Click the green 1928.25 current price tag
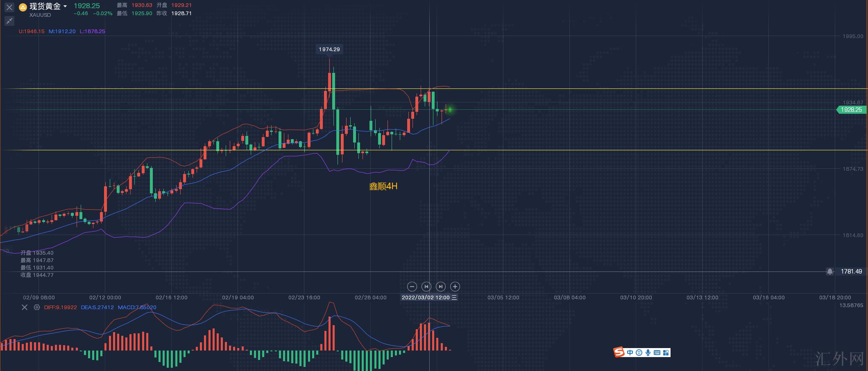 851,110
